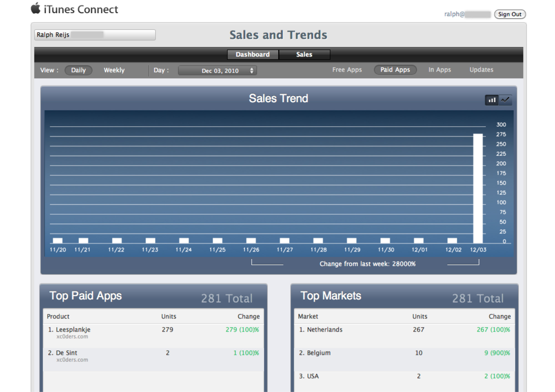The width and height of the screenshot is (555, 392).
Task: Switch to bar chart view icon
Action: point(492,100)
